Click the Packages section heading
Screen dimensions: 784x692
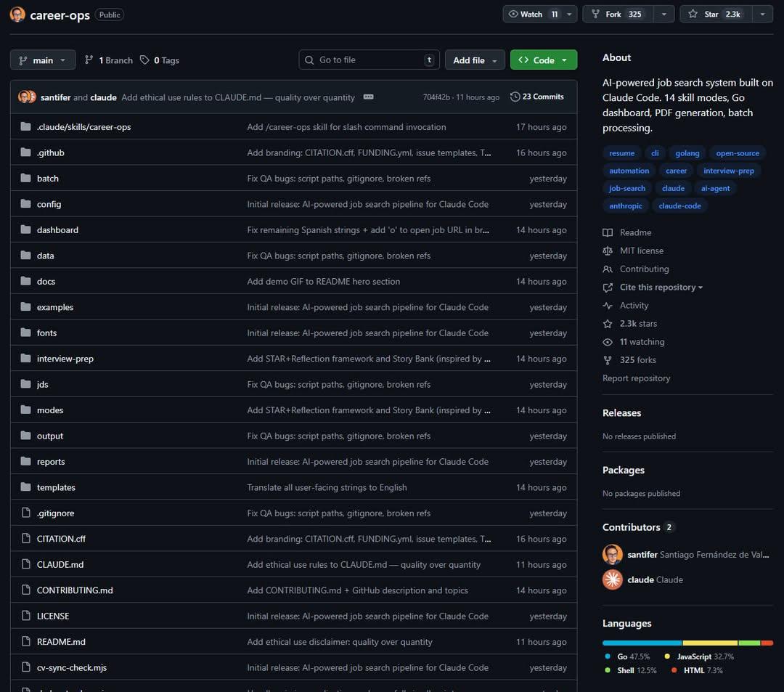click(624, 470)
